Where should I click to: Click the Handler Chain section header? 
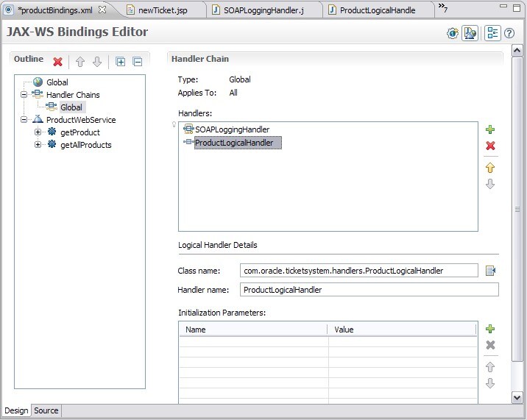tap(200, 59)
